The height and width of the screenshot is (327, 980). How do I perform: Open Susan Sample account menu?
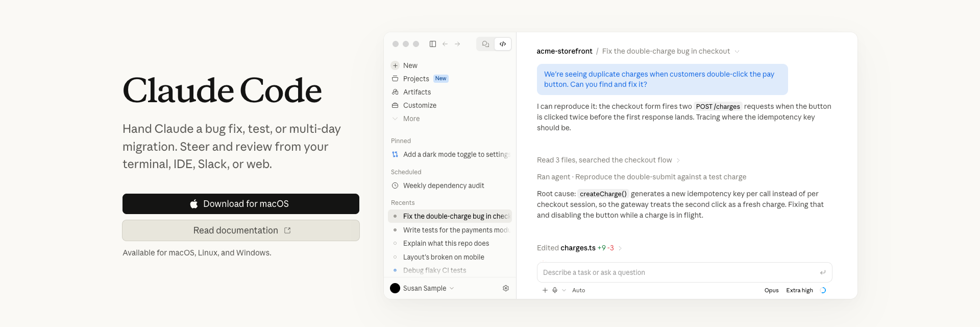422,288
